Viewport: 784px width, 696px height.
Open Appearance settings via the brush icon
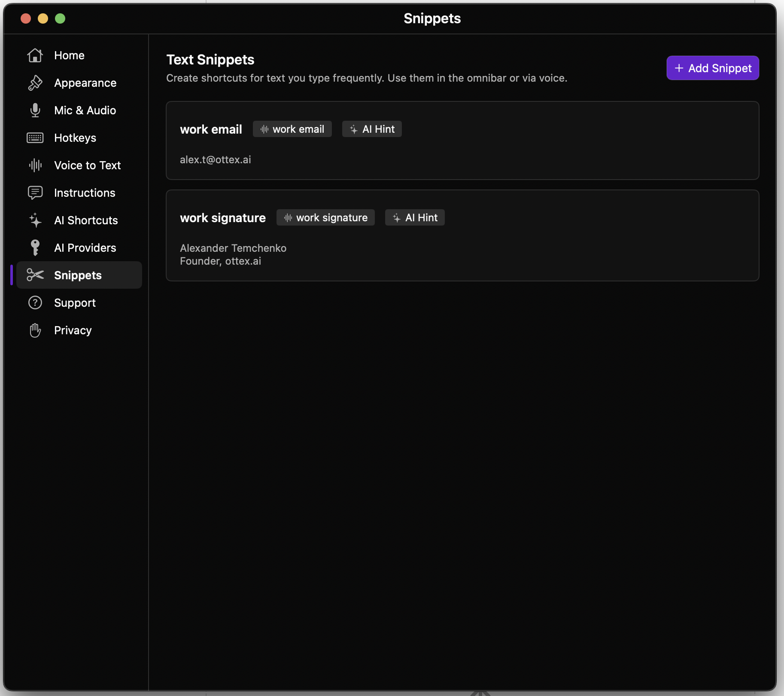(35, 82)
